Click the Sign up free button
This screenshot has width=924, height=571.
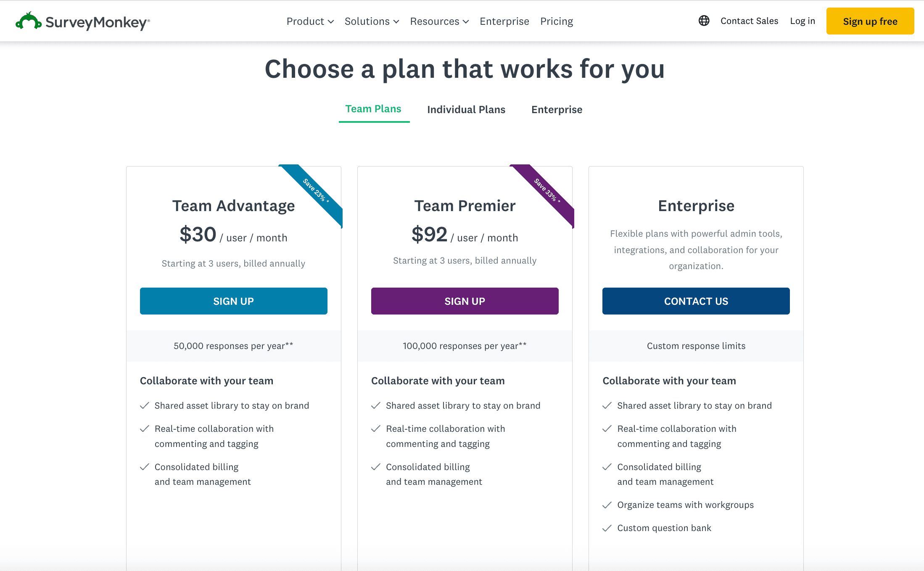[x=870, y=21]
